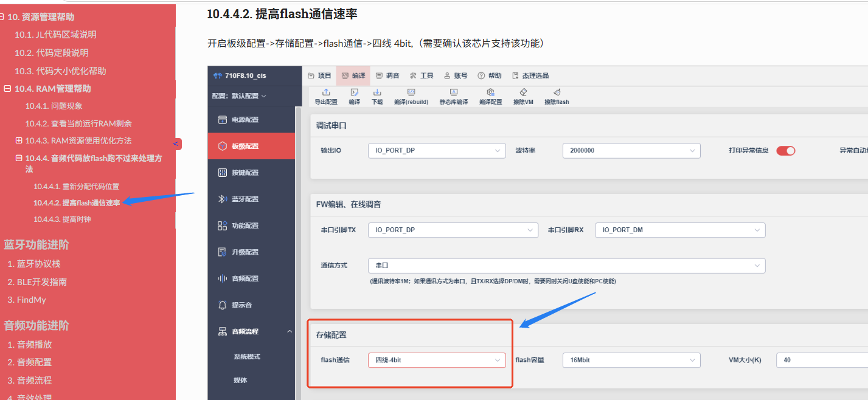Open 功能配置 in the dark sidebar

coord(251,226)
